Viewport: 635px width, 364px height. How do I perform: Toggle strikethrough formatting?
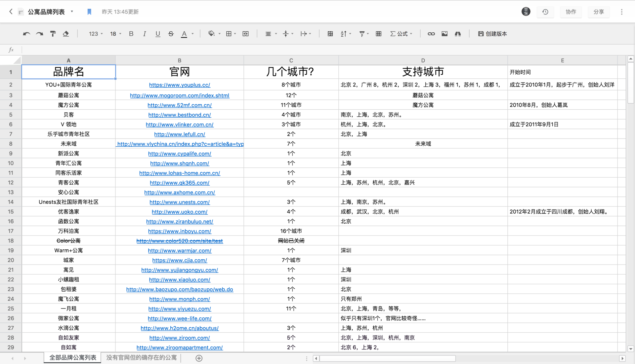pos(171,34)
